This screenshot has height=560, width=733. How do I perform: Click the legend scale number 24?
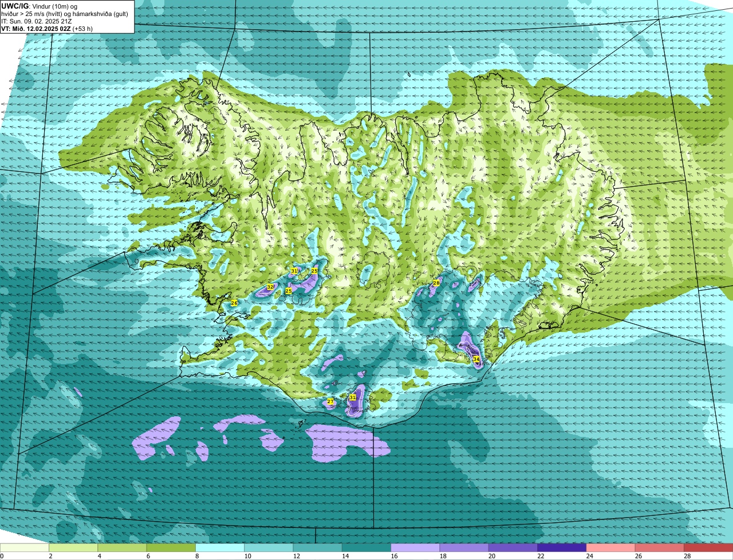tap(589, 556)
